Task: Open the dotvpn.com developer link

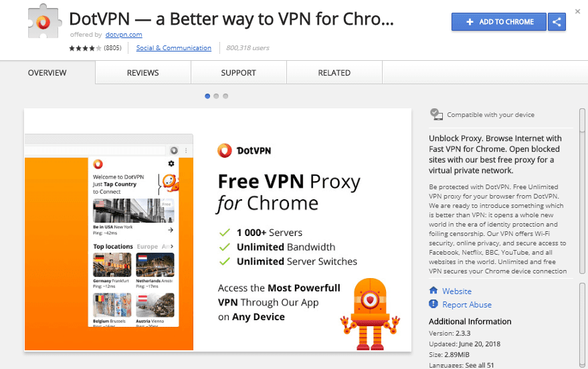Action: (x=124, y=35)
